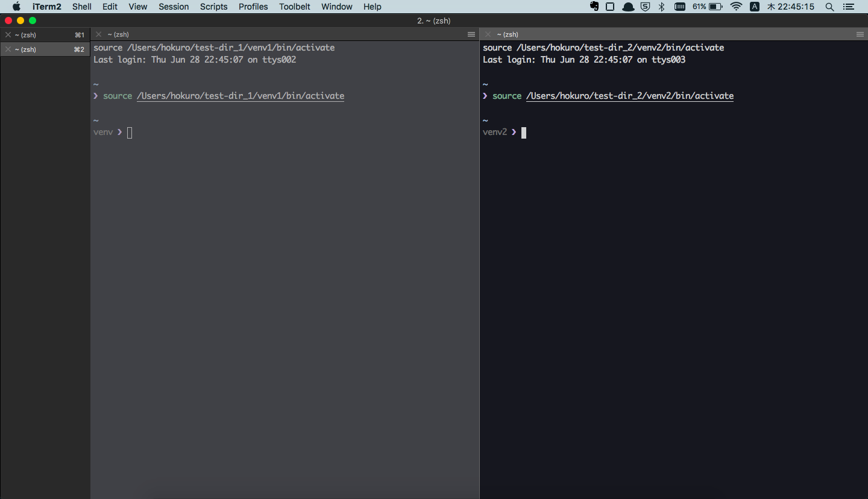Viewport: 868px width, 499px height.
Task: Click the square outline menu bar icon
Action: pyautogui.click(x=610, y=7)
